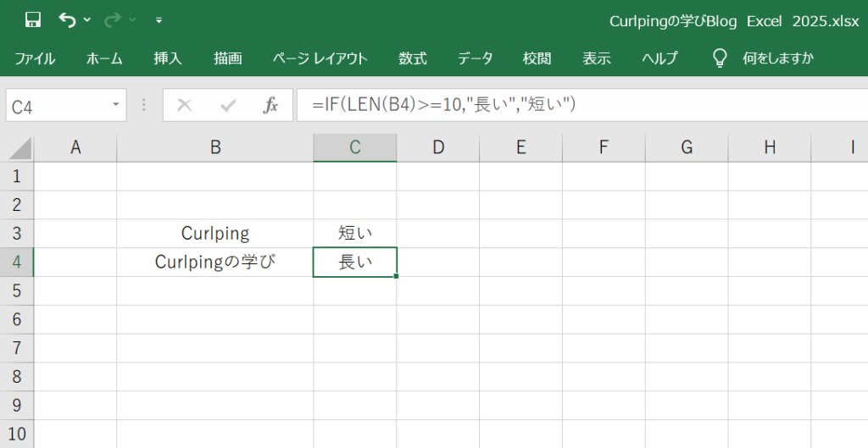
Task: Select column C header
Action: click(x=354, y=147)
